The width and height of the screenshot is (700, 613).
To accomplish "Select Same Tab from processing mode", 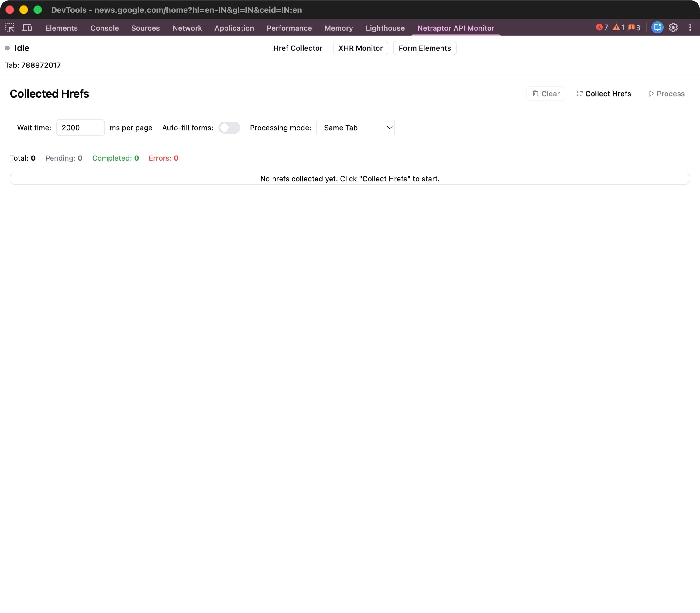I will click(x=355, y=128).
